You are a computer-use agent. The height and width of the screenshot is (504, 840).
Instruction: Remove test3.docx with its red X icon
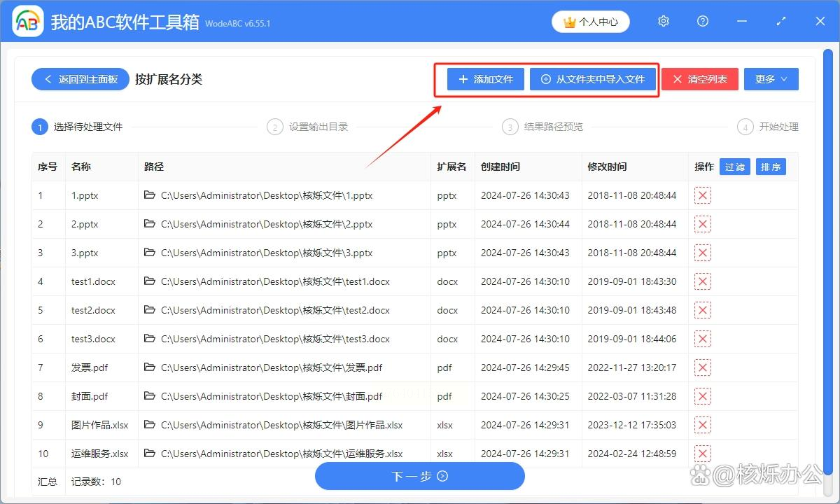tap(703, 339)
